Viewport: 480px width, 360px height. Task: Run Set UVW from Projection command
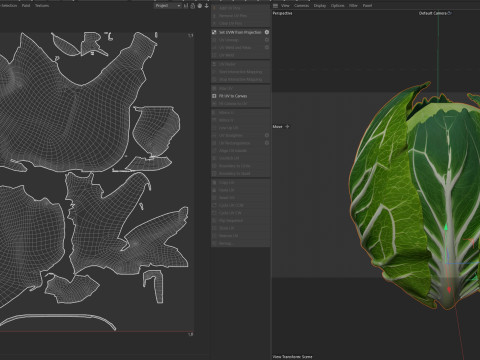coord(237,32)
